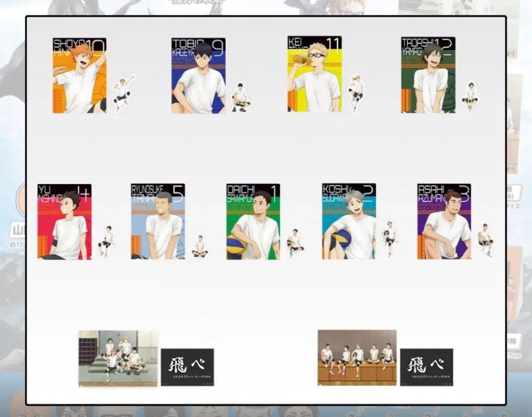Choose the small figure beside the Yamaguchi card
Screen dimensions: 532x417
coord(470,96)
